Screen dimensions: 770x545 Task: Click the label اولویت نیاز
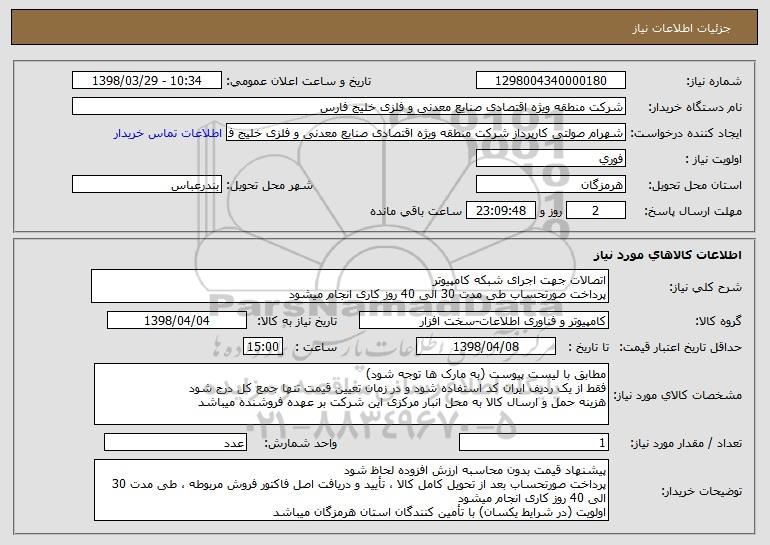tap(714, 159)
